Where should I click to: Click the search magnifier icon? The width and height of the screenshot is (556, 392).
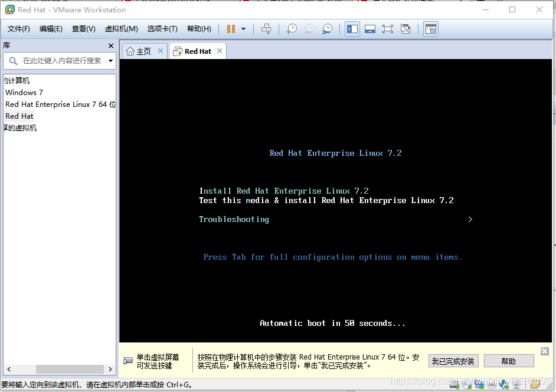(13, 61)
